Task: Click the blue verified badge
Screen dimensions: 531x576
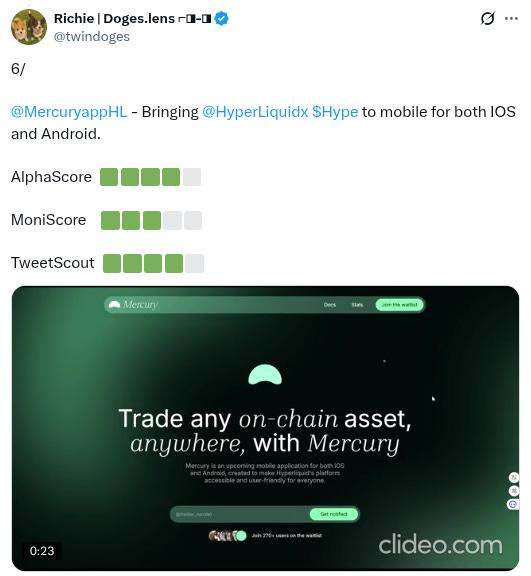Action: coord(221,18)
